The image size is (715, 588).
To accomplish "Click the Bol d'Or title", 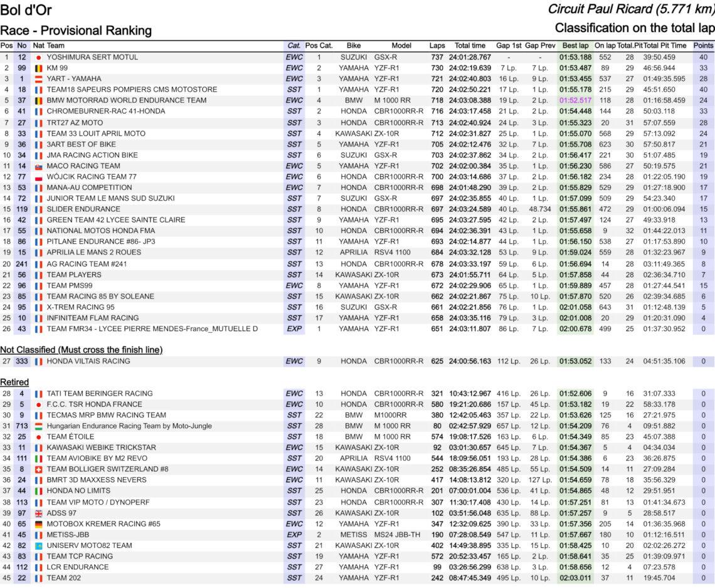I will 26,10.
